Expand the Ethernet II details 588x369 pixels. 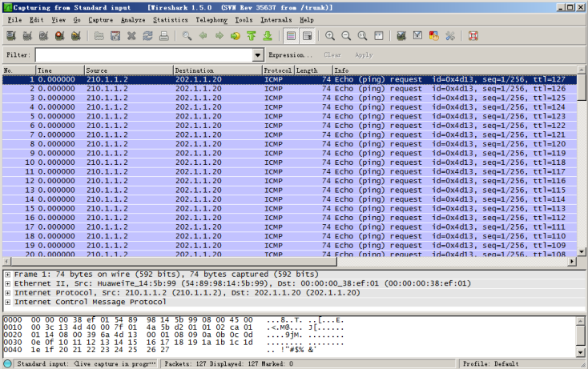[7, 283]
